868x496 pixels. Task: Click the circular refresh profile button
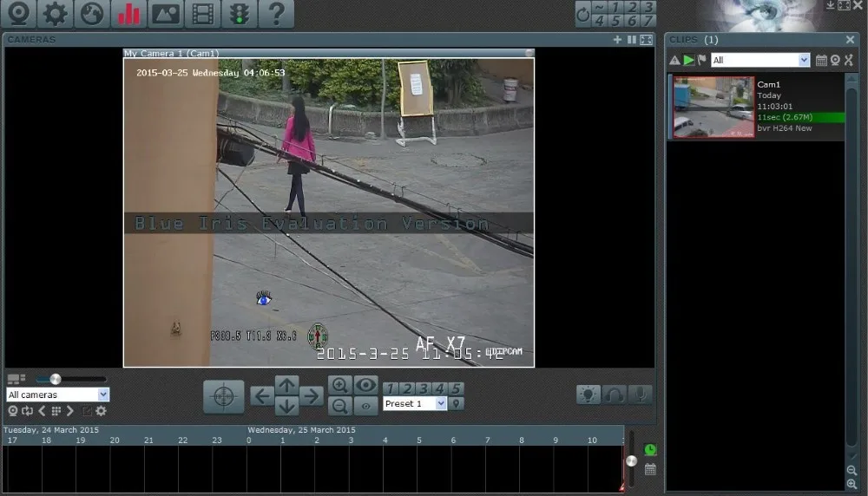pos(583,14)
